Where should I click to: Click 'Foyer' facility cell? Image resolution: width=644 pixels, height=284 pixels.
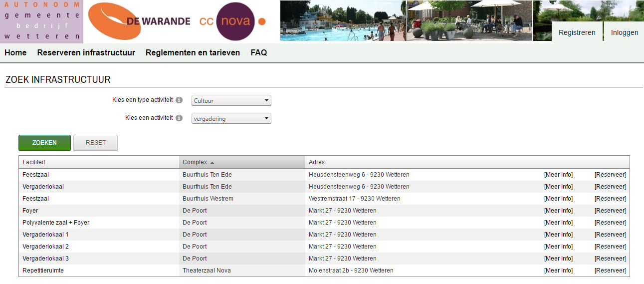pos(99,211)
